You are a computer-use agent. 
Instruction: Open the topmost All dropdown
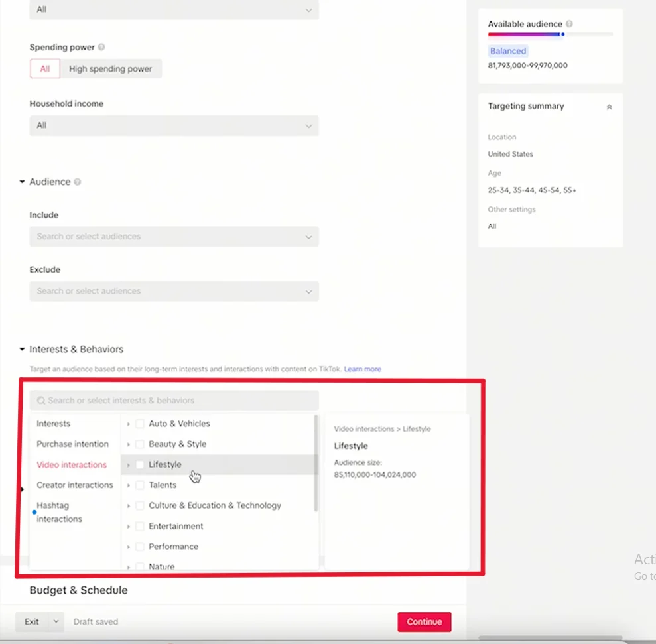174,9
